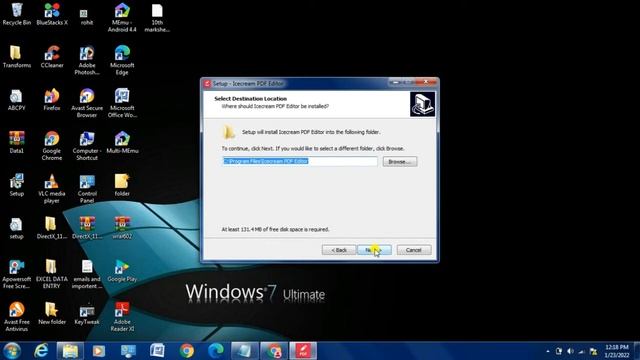Screen dimensions: 640x360
Task: Select the Apowersoft Free Screen icon
Action: 16,274
